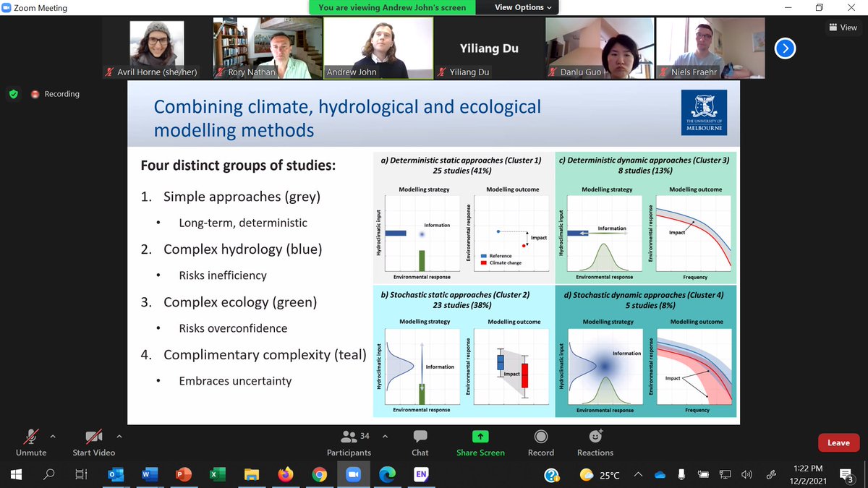Image resolution: width=868 pixels, height=488 pixels.
Task: Open the Chat panel
Action: click(x=420, y=442)
